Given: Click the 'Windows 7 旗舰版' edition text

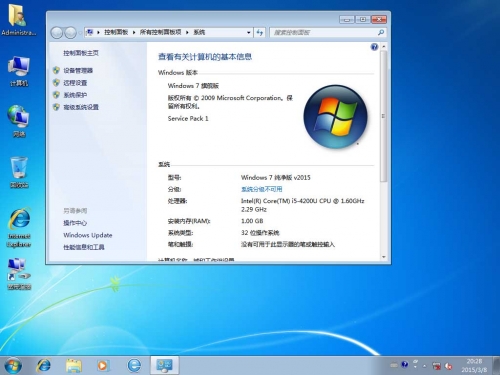Looking at the screenshot, I should click(193, 86).
